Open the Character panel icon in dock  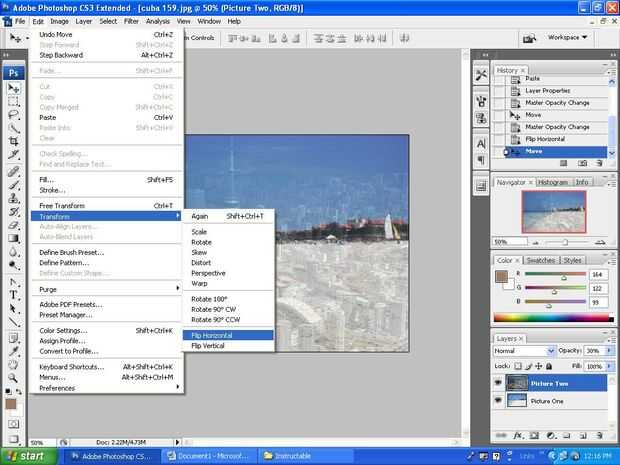point(481,144)
